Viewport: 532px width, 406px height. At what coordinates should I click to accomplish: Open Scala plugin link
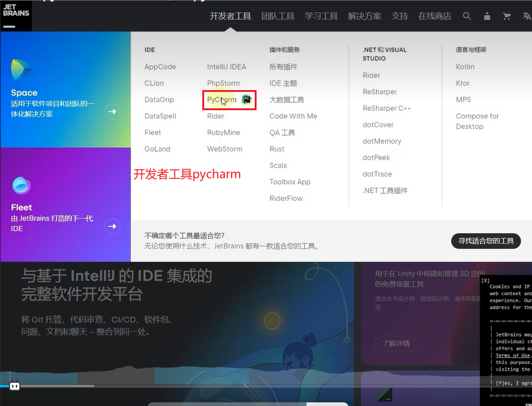click(x=278, y=166)
